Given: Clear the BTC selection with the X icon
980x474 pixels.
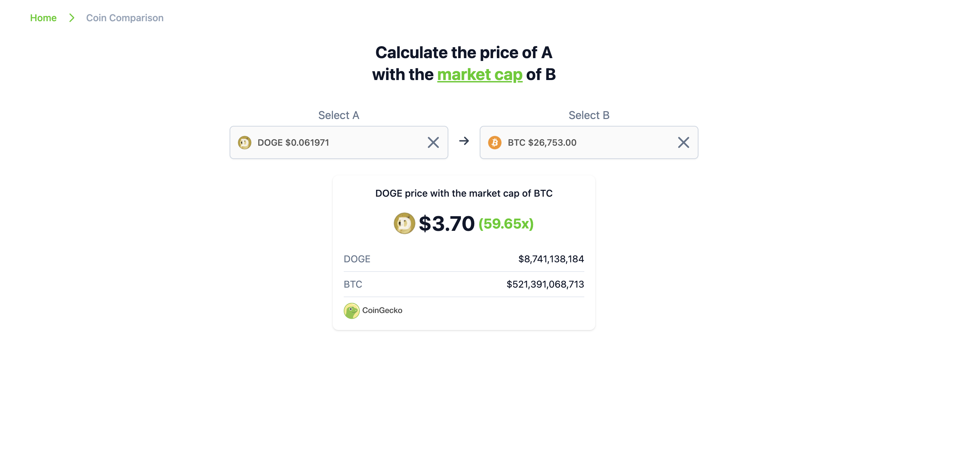Looking at the screenshot, I should 684,142.
